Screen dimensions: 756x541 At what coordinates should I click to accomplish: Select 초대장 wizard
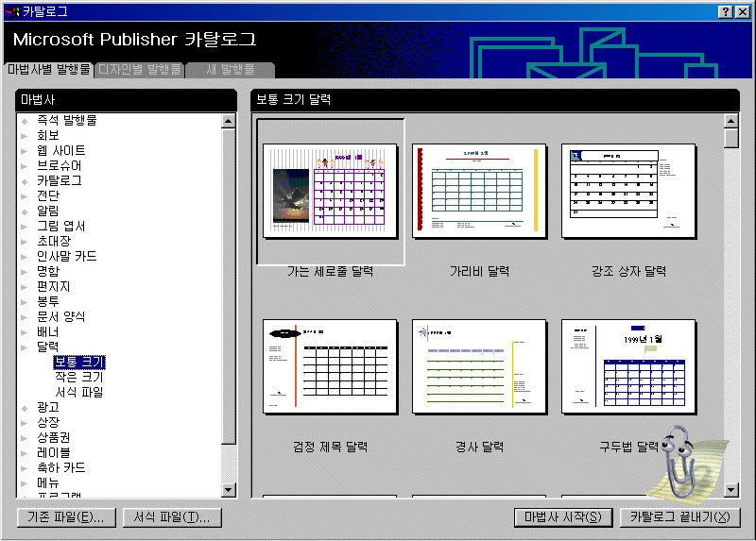click(x=54, y=241)
